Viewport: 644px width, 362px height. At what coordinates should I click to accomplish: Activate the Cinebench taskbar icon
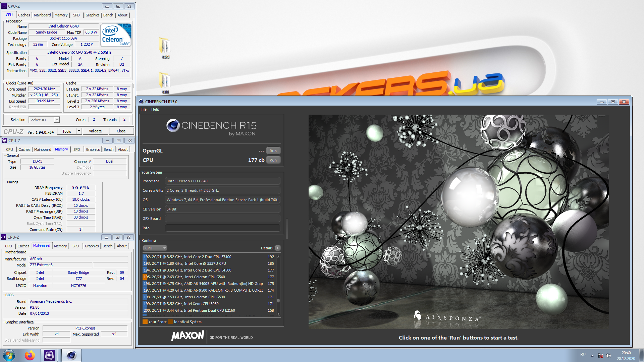pos(71,355)
